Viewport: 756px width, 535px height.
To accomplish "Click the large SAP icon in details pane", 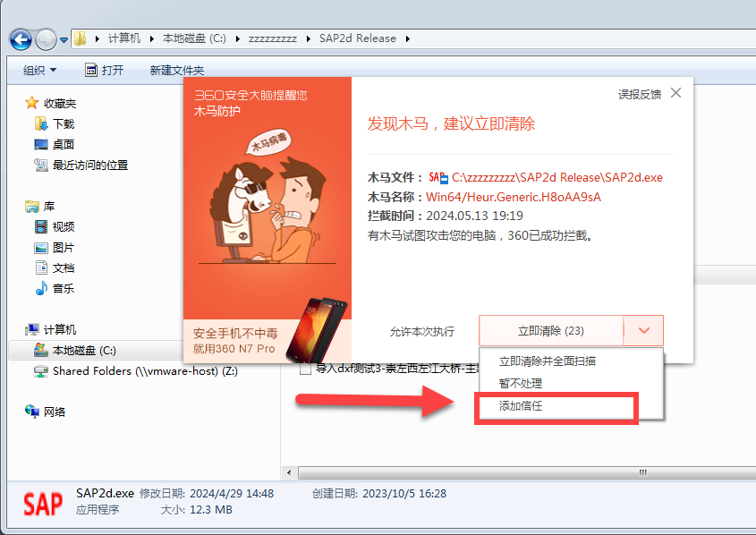I will click(x=43, y=505).
